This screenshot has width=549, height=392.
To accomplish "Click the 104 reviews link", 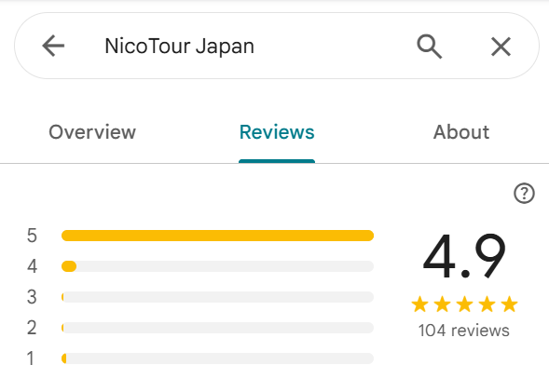I will tap(464, 331).
